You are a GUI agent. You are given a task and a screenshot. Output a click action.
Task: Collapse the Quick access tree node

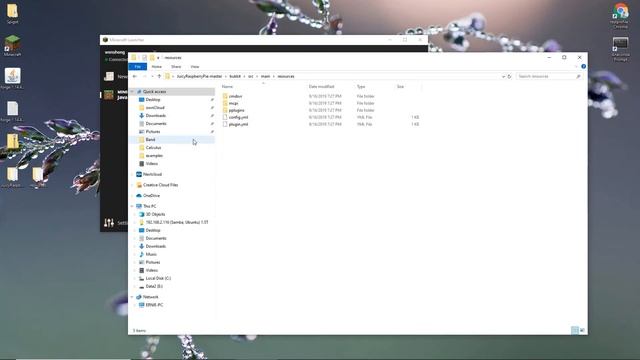132,92
